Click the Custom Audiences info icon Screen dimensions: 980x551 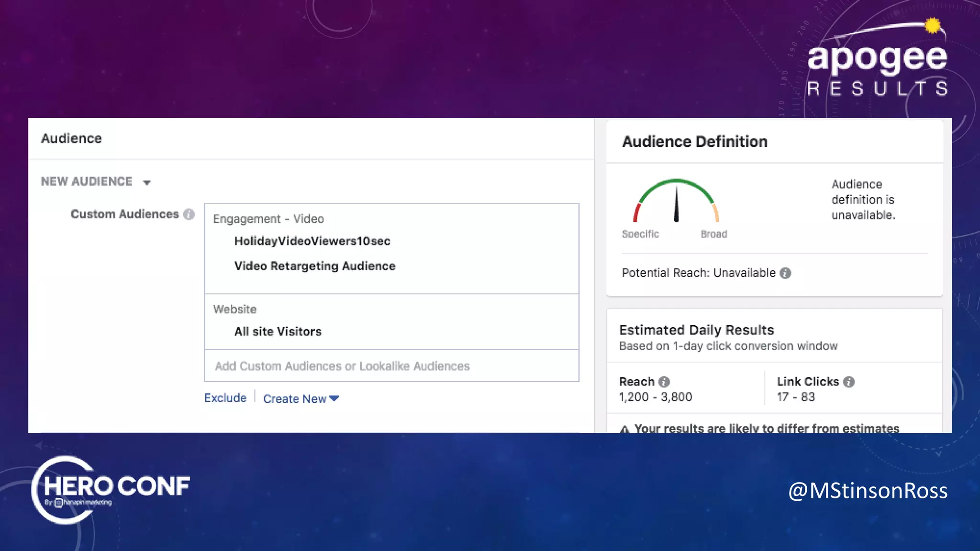coord(189,214)
